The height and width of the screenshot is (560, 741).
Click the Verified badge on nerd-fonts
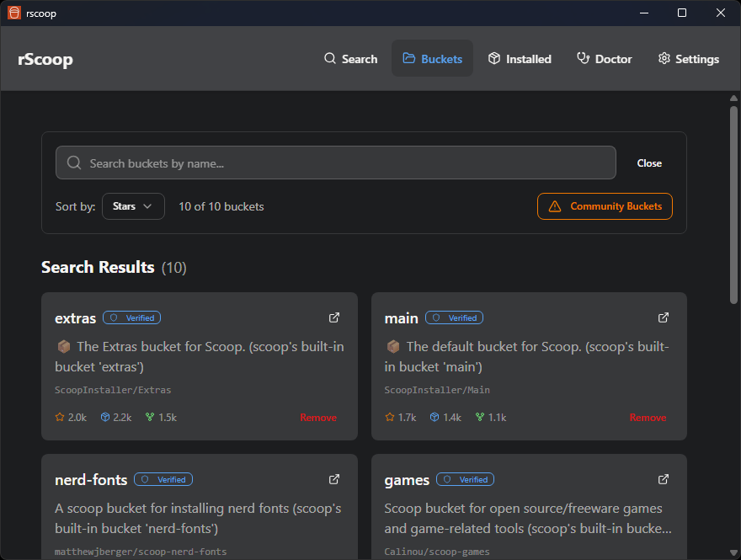tap(163, 479)
